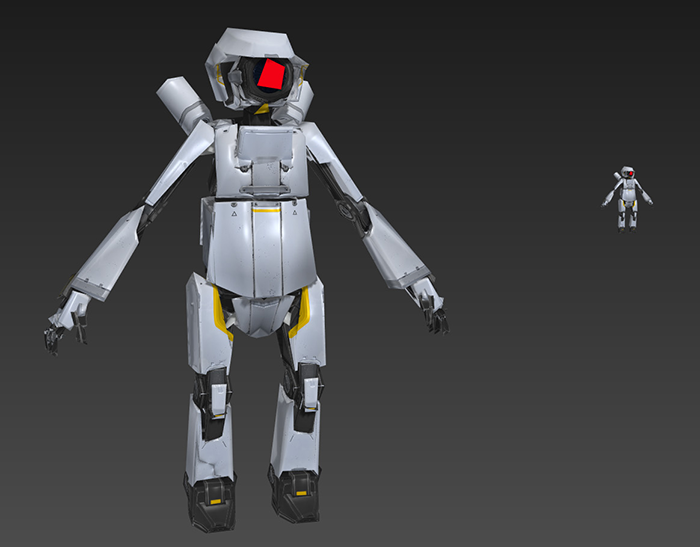Select the large robot's white helmet
The height and width of the screenshot is (547, 700).
tap(250, 45)
